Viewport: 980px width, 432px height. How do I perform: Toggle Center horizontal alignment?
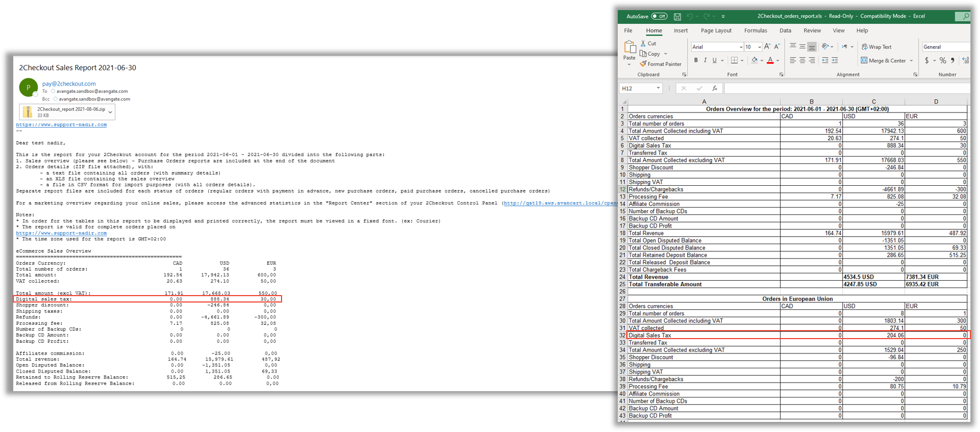(x=802, y=61)
